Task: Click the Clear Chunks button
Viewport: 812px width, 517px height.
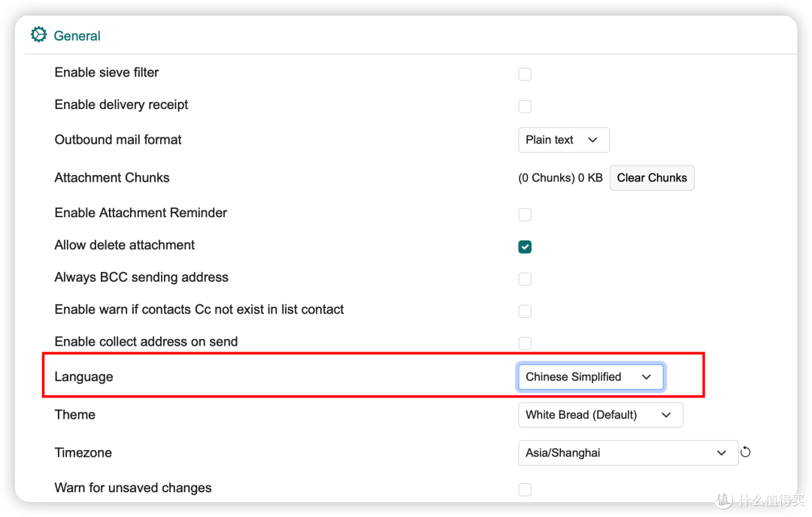Action: (x=651, y=178)
